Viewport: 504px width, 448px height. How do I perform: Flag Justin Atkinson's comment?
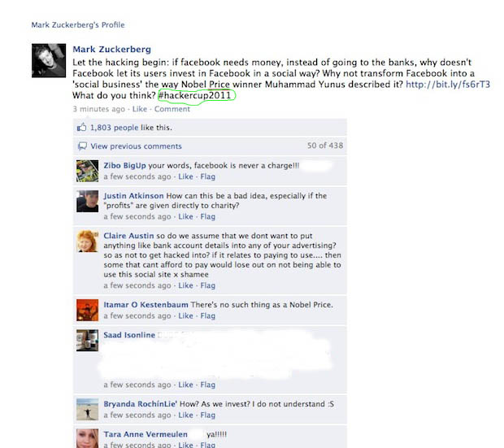point(207,217)
